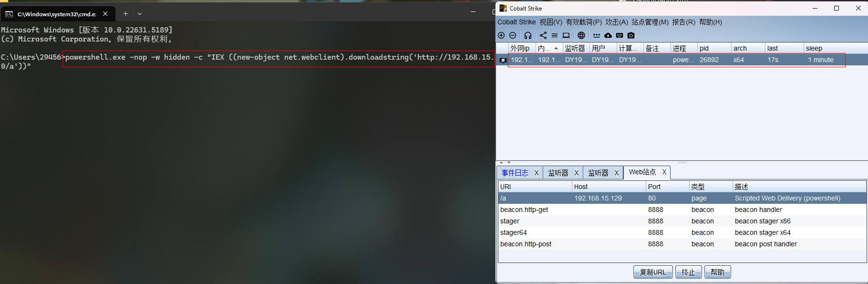Switch to the 事件日志 tab
868x284 pixels.
[x=515, y=173]
